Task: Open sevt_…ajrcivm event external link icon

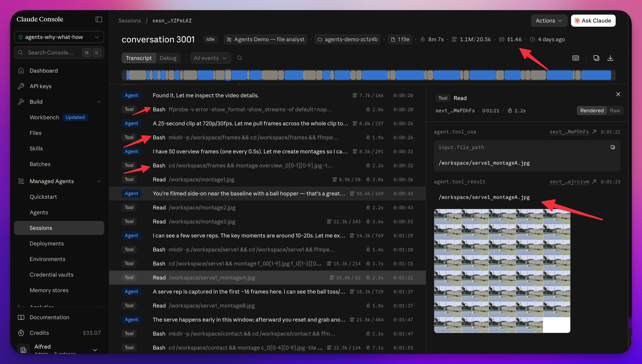Action: (594, 181)
